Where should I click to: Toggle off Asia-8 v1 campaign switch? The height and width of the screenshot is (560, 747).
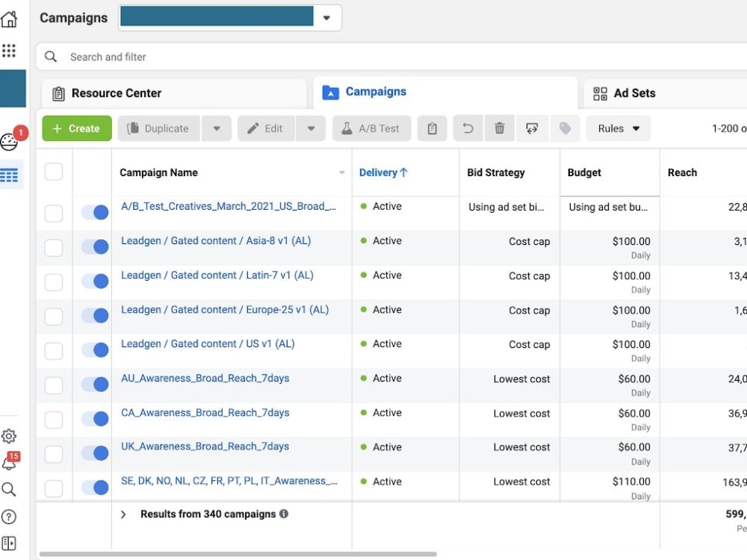tap(95, 246)
